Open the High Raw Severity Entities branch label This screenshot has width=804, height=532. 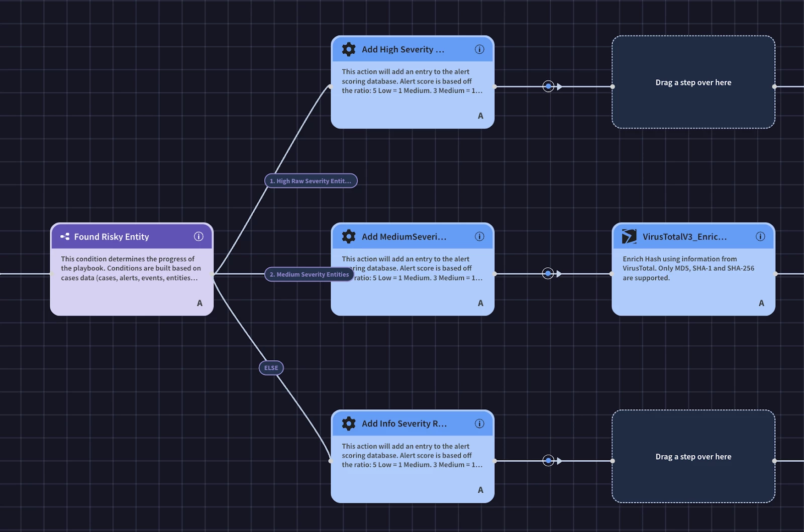(x=311, y=181)
